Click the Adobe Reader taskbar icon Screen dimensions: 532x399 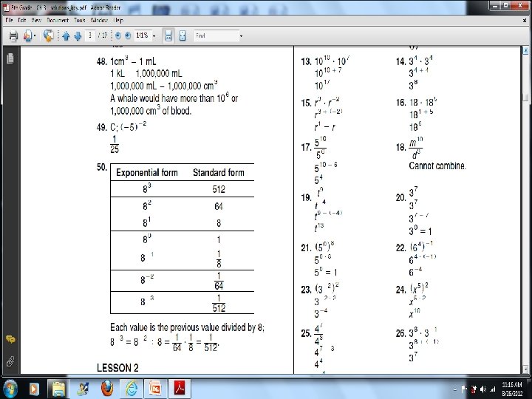(180, 389)
